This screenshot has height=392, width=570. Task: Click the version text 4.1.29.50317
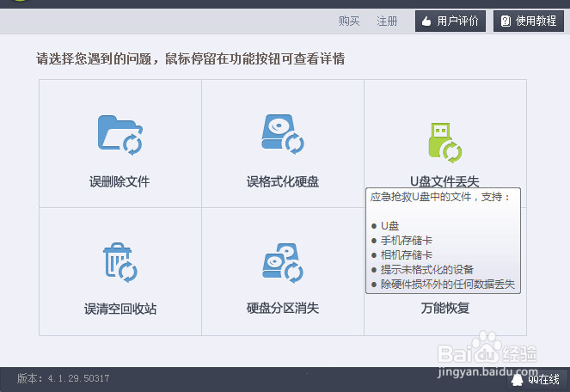(x=78, y=378)
